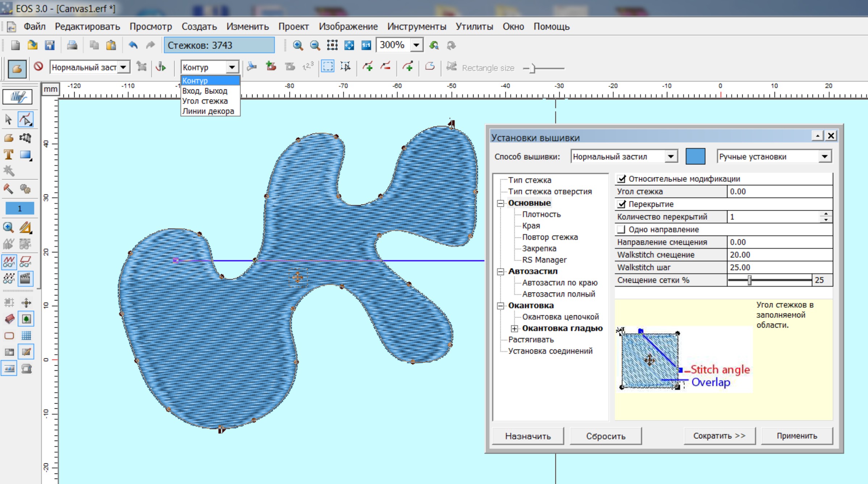Select the Text tool in left toolbox

tap(9, 155)
